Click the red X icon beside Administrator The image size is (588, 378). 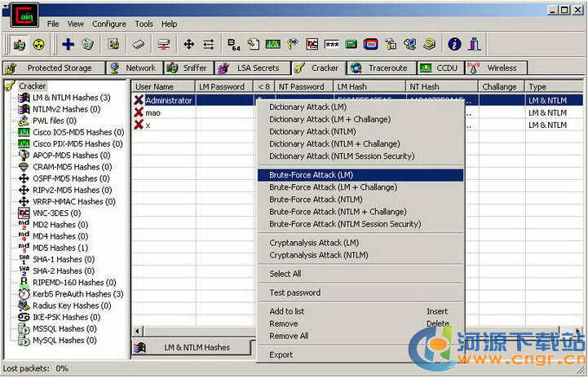tap(139, 101)
